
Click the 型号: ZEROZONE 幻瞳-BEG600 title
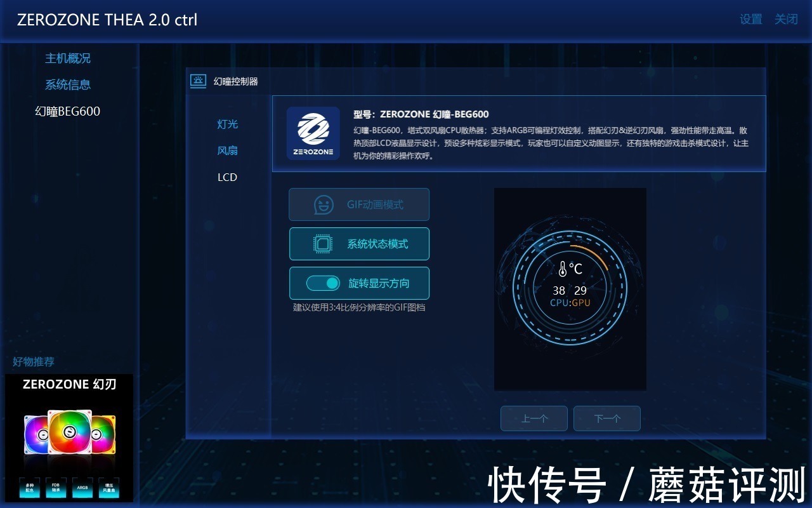click(x=421, y=114)
